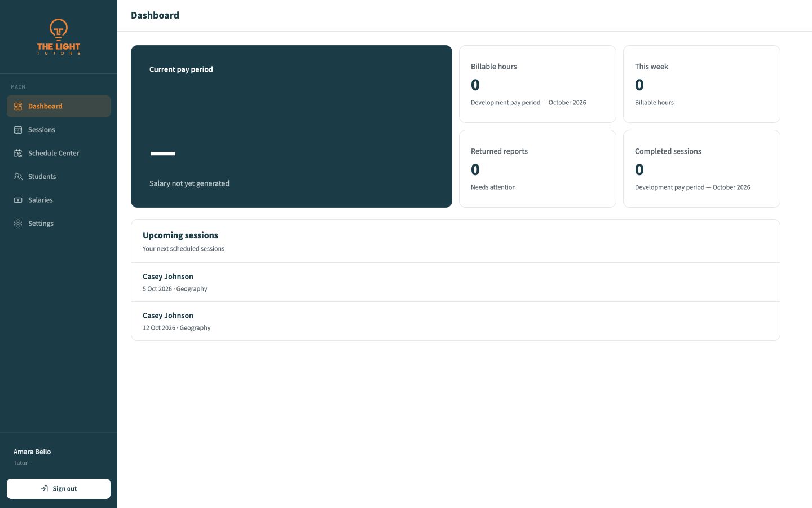This screenshot has width=812, height=508.
Task: Open the Completed sessions card
Action: [x=701, y=169]
